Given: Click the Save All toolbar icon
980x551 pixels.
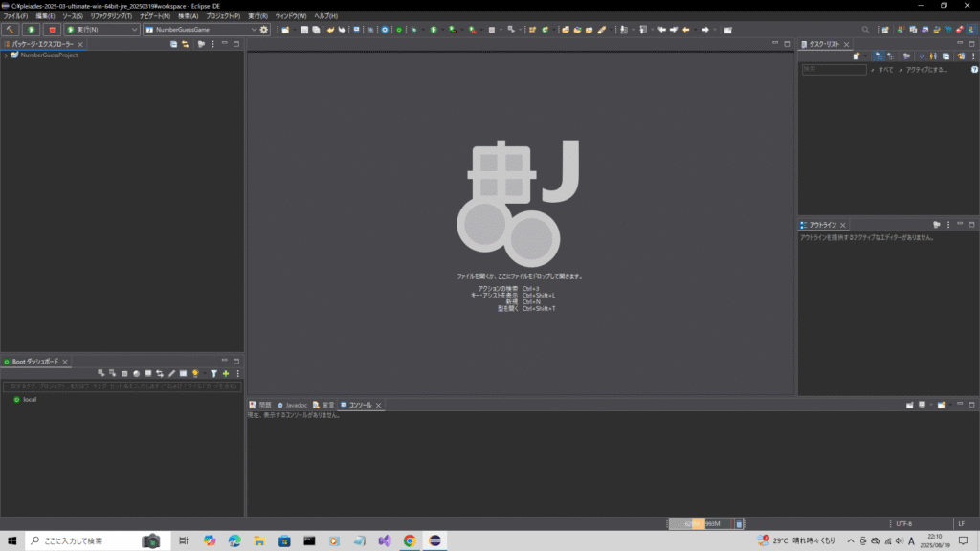Looking at the screenshot, I should (x=316, y=30).
